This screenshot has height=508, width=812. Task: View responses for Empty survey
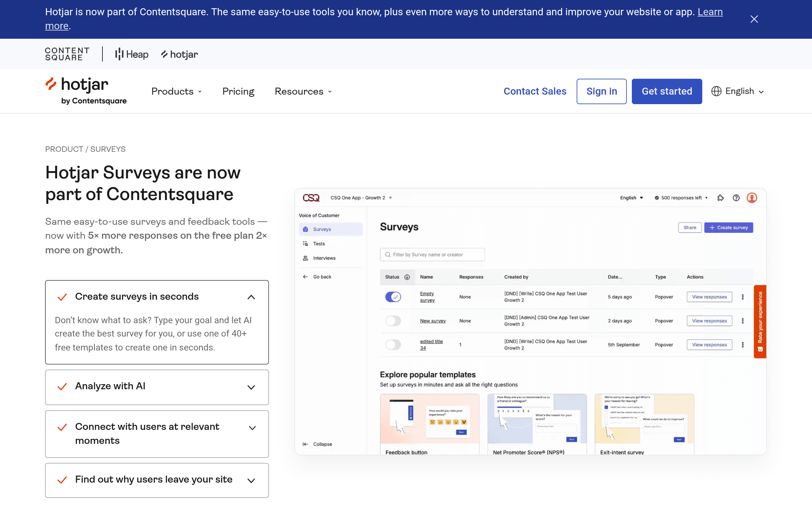click(x=709, y=297)
